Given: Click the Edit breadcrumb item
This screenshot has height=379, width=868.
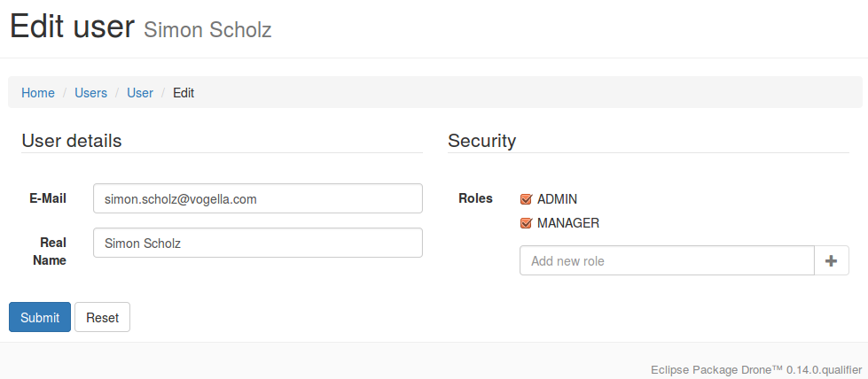Looking at the screenshot, I should tap(184, 93).
